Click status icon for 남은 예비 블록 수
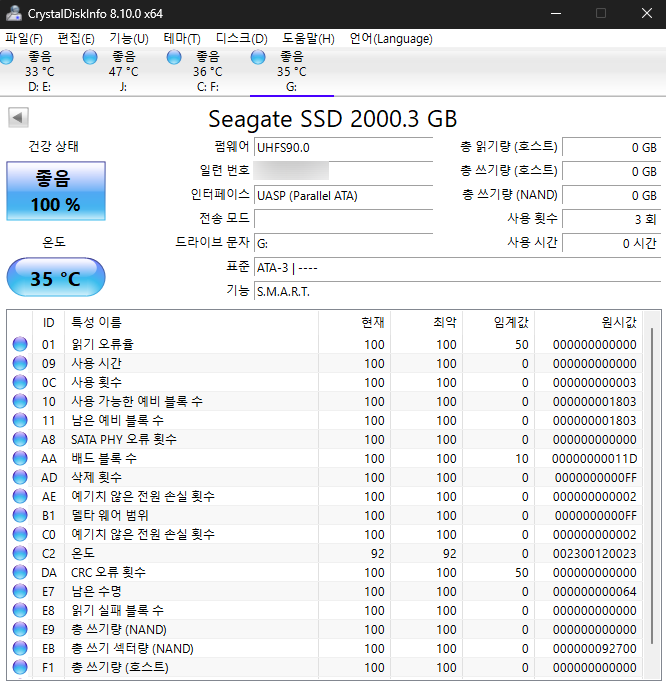Image resolution: width=666 pixels, height=681 pixels. coord(20,420)
